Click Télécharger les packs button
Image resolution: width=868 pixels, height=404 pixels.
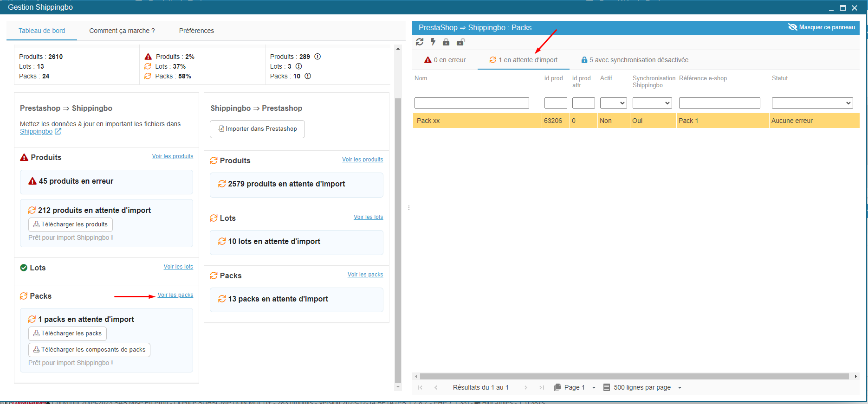coord(67,333)
